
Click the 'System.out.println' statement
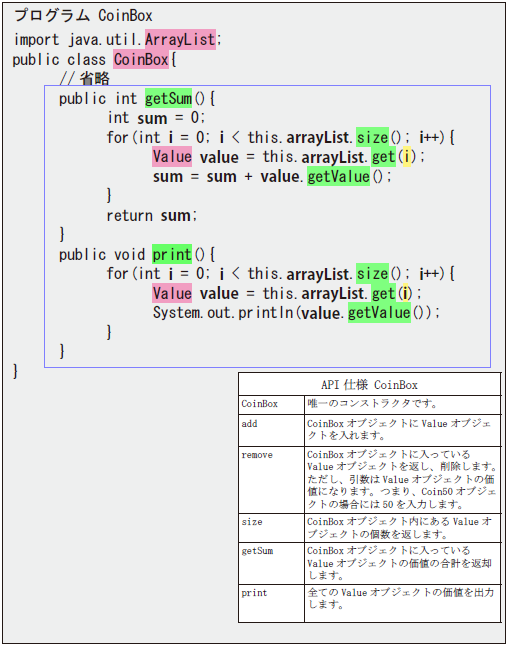[x=296, y=313]
